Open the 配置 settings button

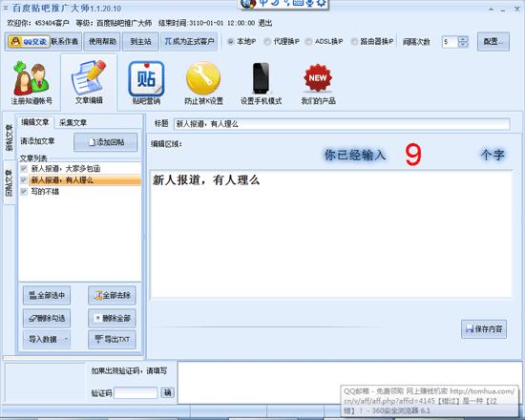click(493, 42)
